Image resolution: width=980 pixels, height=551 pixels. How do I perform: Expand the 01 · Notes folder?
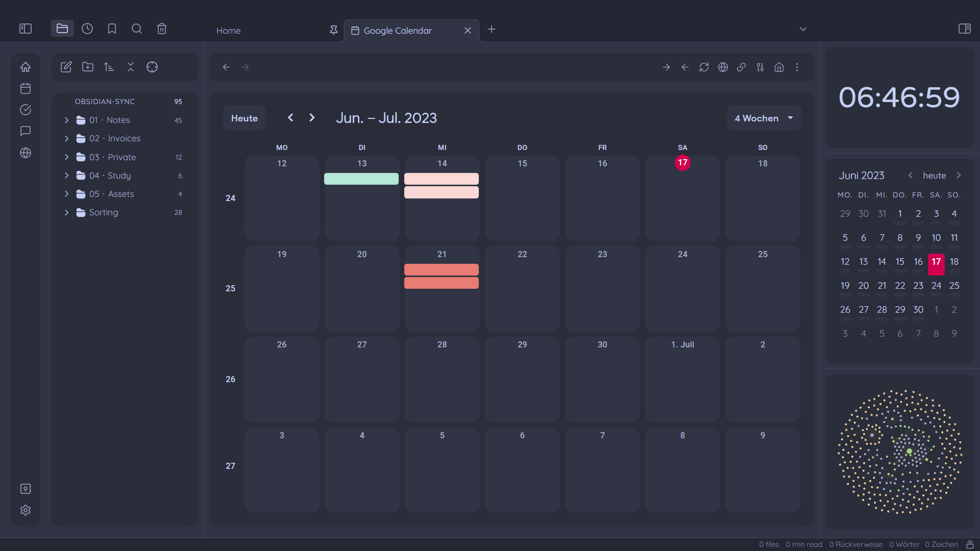(x=66, y=120)
